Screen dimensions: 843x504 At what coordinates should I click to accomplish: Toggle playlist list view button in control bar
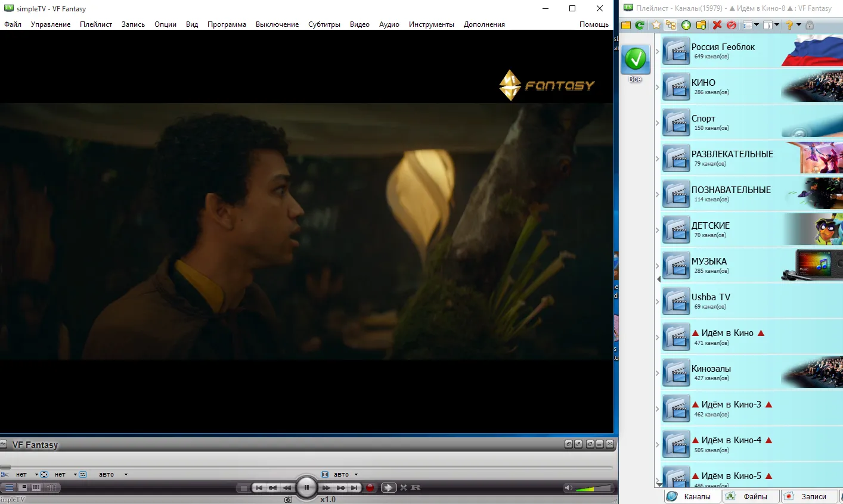pyautogui.click(x=9, y=488)
